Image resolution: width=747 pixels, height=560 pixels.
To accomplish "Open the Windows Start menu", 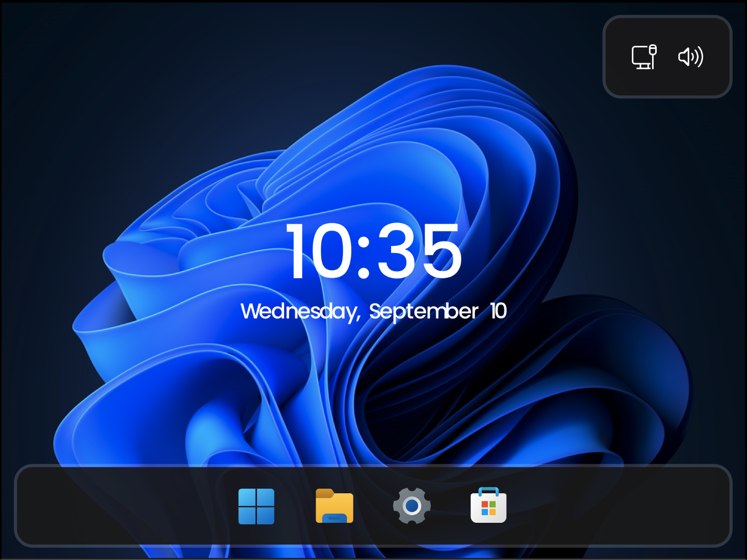I will [x=256, y=506].
